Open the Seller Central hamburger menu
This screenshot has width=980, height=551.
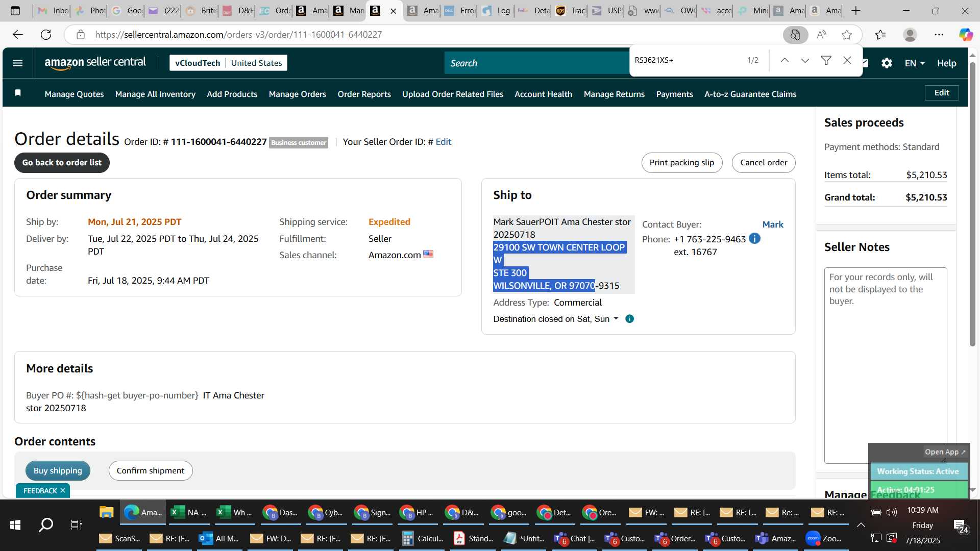coord(17,63)
